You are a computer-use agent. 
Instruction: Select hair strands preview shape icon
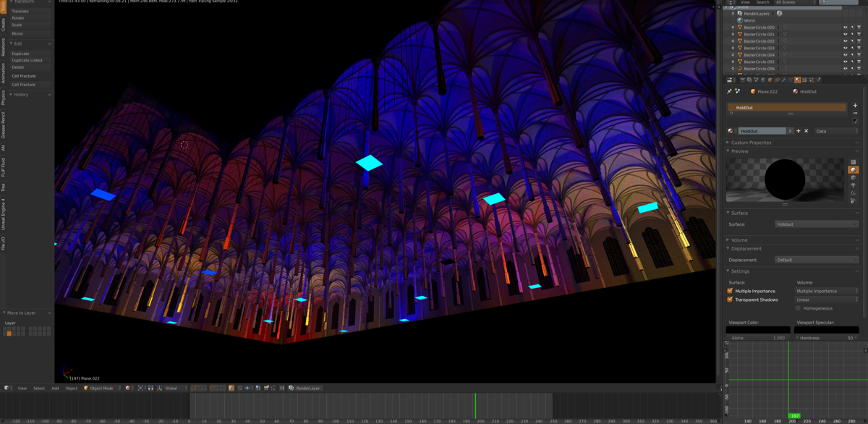point(854,193)
